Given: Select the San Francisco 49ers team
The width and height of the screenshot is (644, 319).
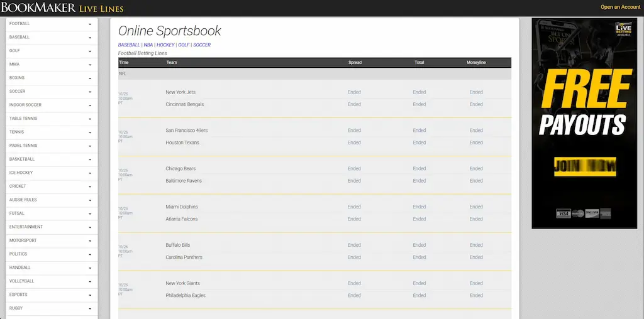Looking at the screenshot, I should [187, 131].
